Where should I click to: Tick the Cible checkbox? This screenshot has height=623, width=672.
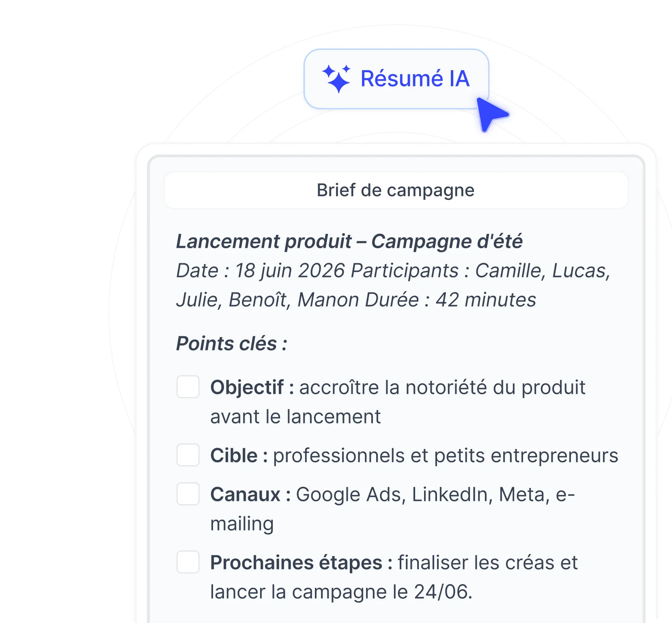pos(188,455)
